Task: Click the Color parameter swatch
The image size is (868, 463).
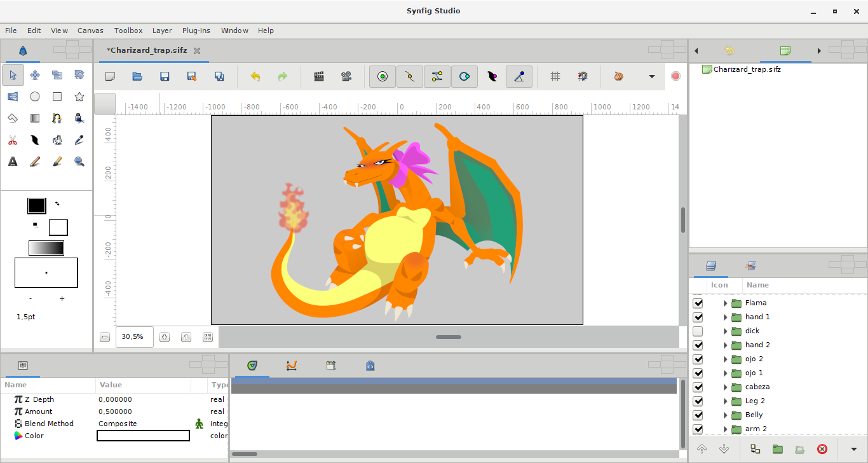Action: [x=143, y=436]
